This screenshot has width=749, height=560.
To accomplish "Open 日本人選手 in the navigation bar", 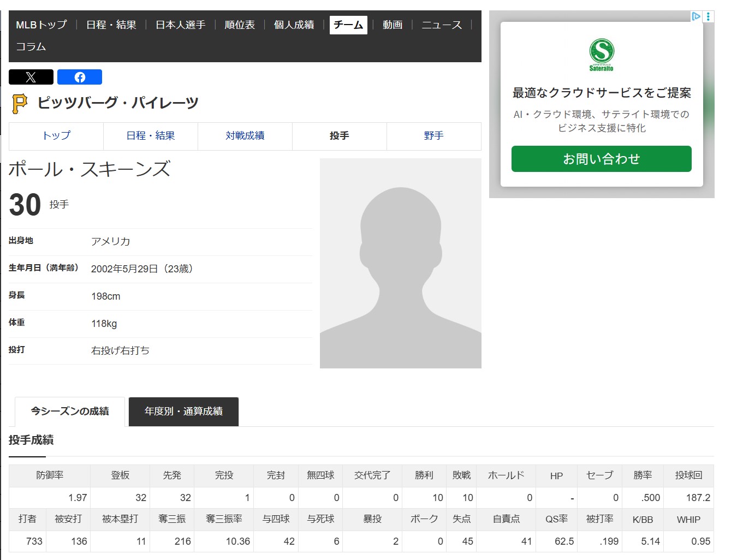I will click(x=181, y=25).
